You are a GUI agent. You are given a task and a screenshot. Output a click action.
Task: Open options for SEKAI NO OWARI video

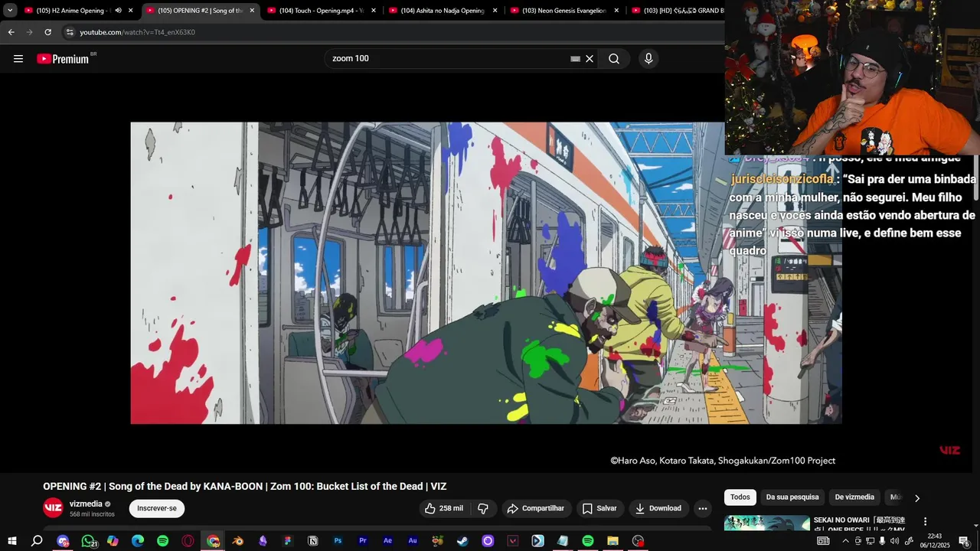925,522
